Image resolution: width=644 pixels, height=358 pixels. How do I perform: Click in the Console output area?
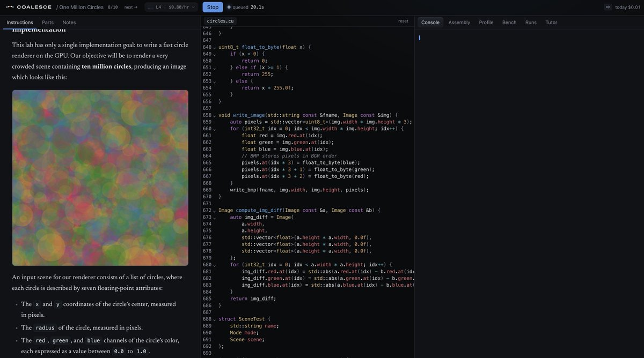pos(529,193)
